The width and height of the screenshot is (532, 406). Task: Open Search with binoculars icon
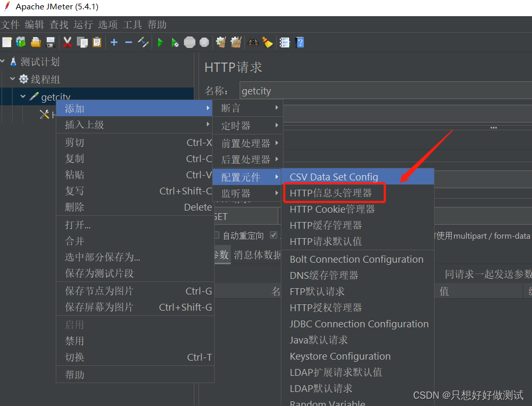click(x=253, y=42)
